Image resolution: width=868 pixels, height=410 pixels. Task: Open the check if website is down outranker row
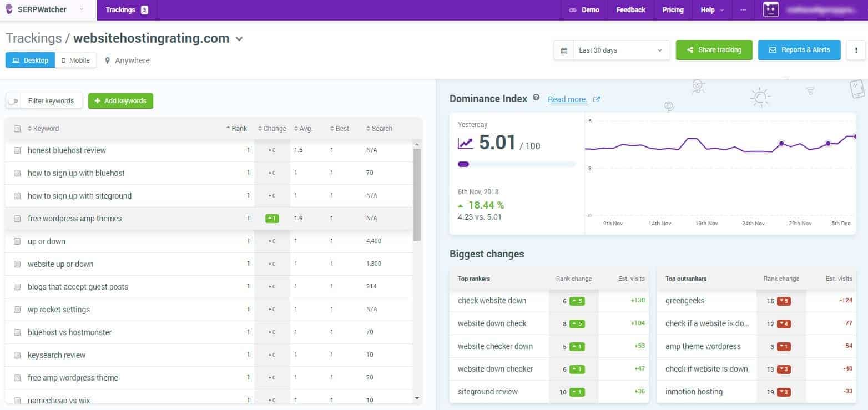coord(756,369)
